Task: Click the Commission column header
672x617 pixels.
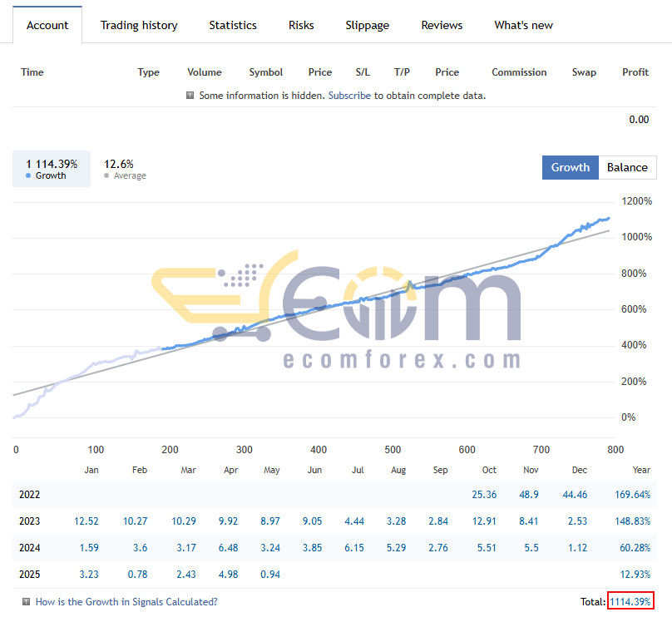Action: 519,72
